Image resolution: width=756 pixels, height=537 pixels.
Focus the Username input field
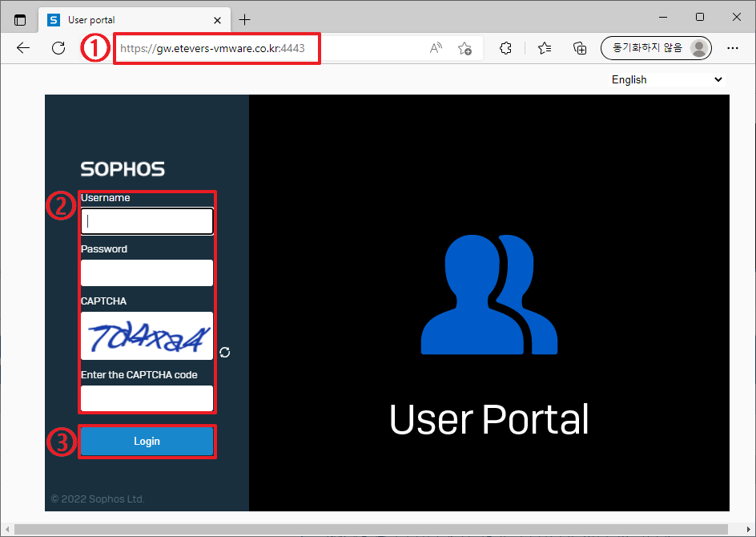point(147,221)
